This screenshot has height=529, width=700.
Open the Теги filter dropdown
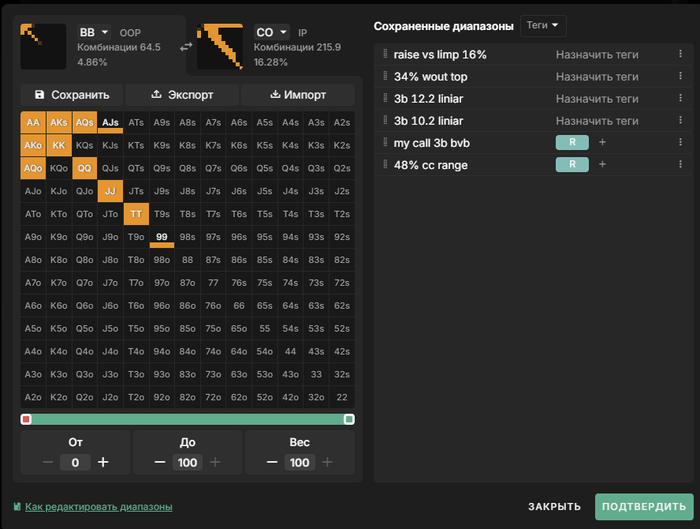pyautogui.click(x=543, y=25)
